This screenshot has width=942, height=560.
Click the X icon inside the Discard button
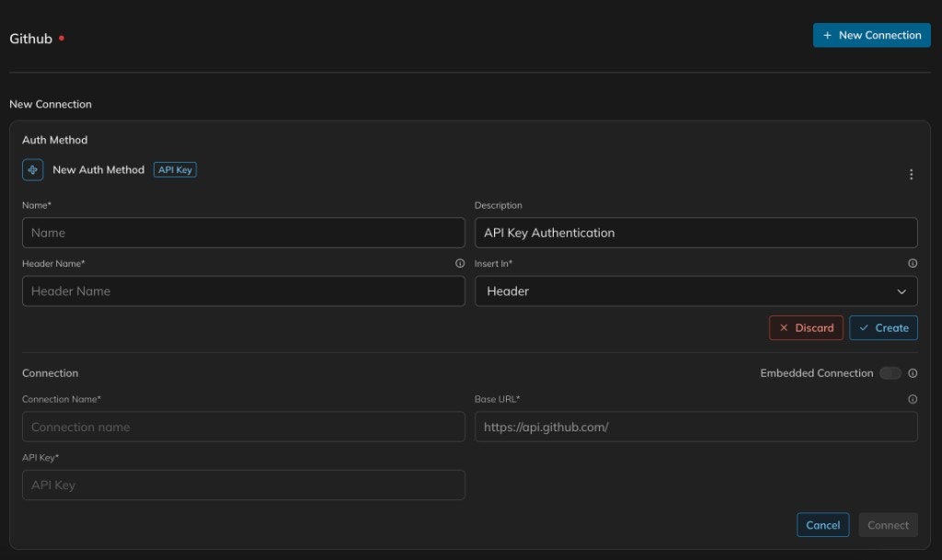[783, 327]
